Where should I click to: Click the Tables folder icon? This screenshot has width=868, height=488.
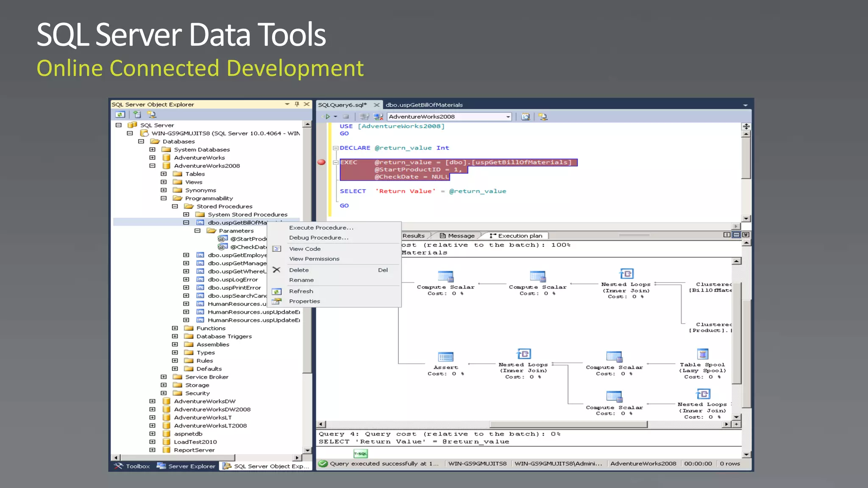coord(178,174)
